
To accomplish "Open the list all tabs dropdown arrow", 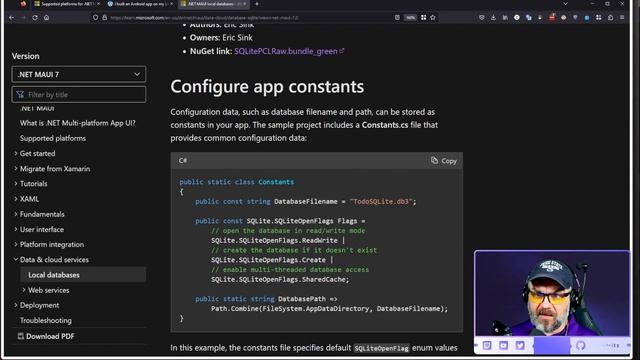I will pyautogui.click(x=565, y=4).
